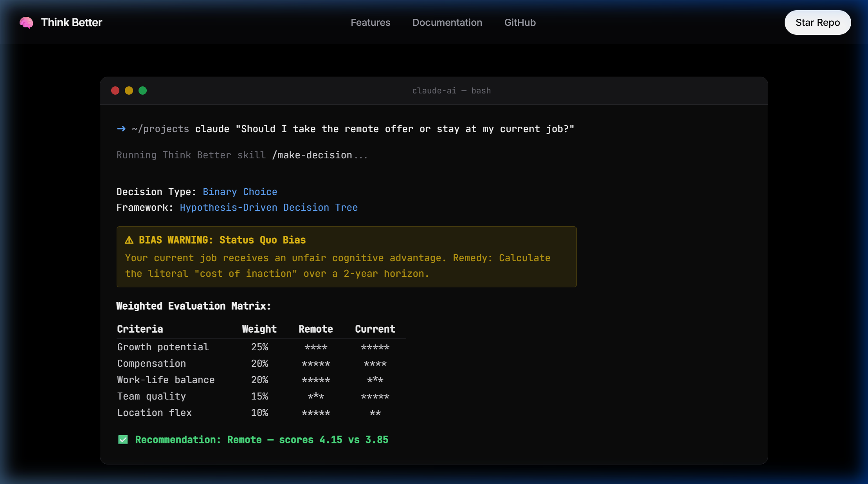
Task: Click the blue prompt arrow icon
Action: pos(121,129)
